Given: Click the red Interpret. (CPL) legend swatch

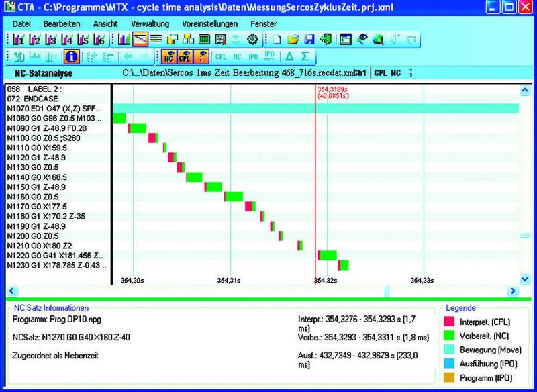Looking at the screenshot, I should [x=449, y=323].
